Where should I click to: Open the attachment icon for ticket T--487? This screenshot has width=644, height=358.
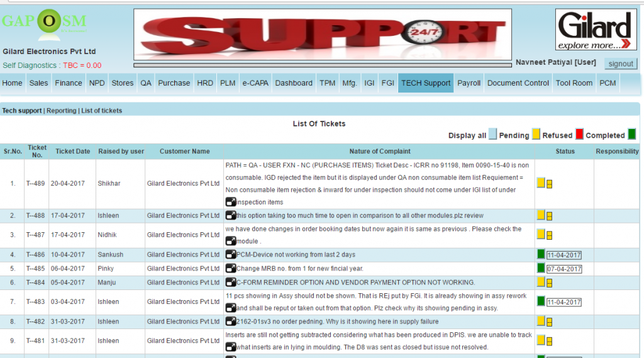[x=231, y=241]
